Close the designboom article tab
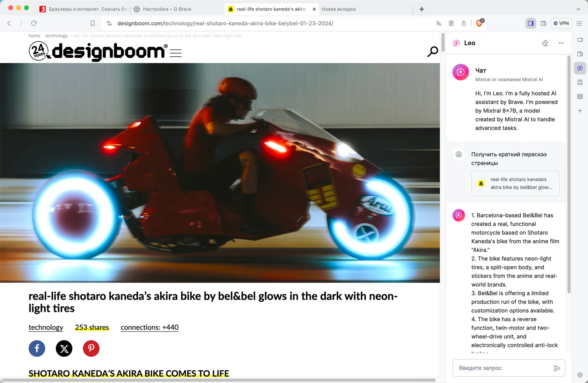 pyautogui.click(x=314, y=9)
